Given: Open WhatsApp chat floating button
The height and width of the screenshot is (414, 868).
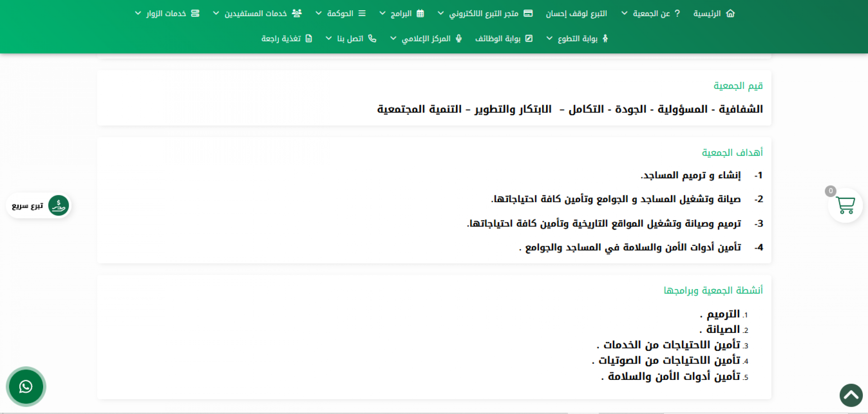Looking at the screenshot, I should point(26,386).
